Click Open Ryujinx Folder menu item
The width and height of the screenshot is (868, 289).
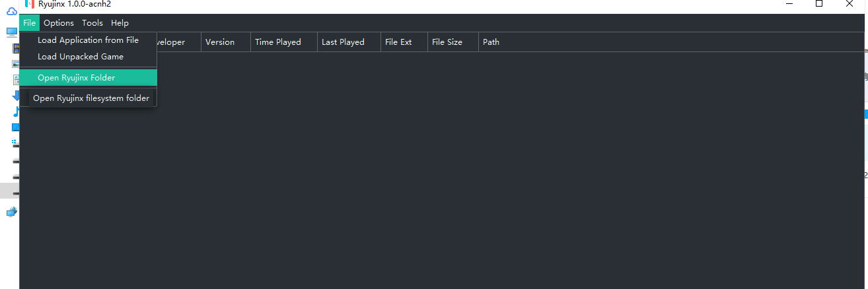click(x=89, y=78)
